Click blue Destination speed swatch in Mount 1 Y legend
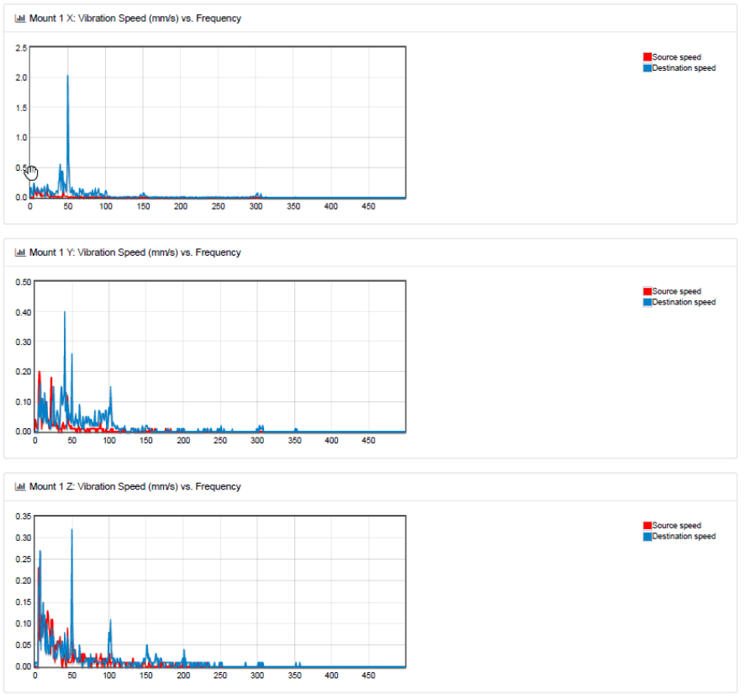Viewport: 745px width, 700px height. coord(647,302)
